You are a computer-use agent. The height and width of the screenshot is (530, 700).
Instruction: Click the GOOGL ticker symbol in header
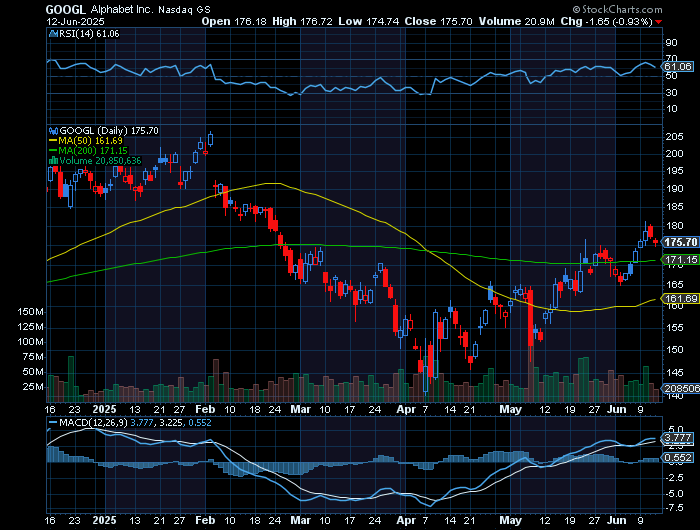tap(66, 9)
